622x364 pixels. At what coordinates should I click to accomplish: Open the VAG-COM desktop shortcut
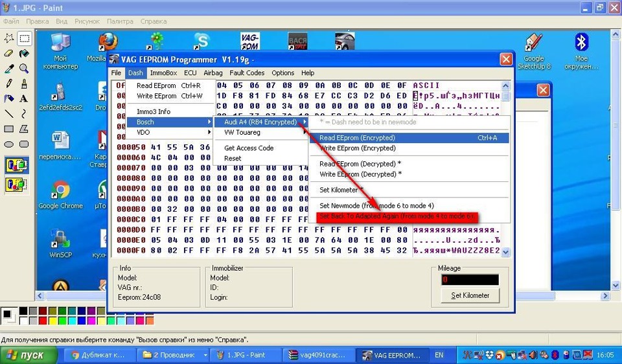pyautogui.click(x=250, y=41)
